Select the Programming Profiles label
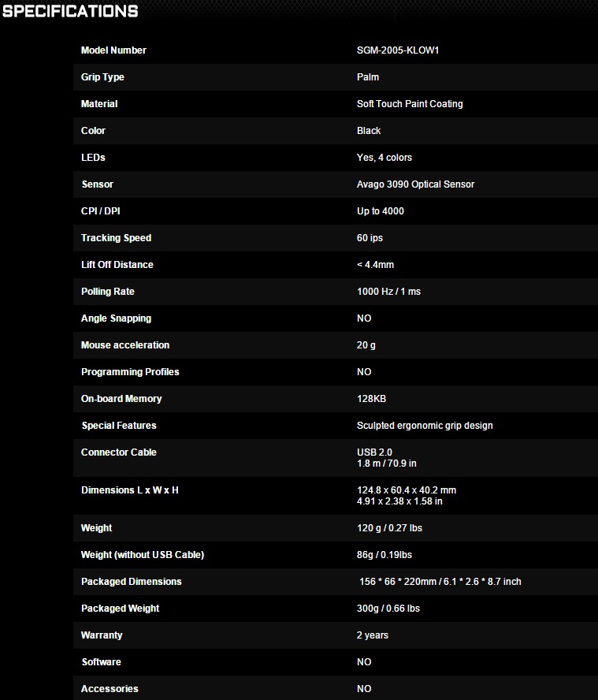This screenshot has width=598, height=700. point(130,372)
